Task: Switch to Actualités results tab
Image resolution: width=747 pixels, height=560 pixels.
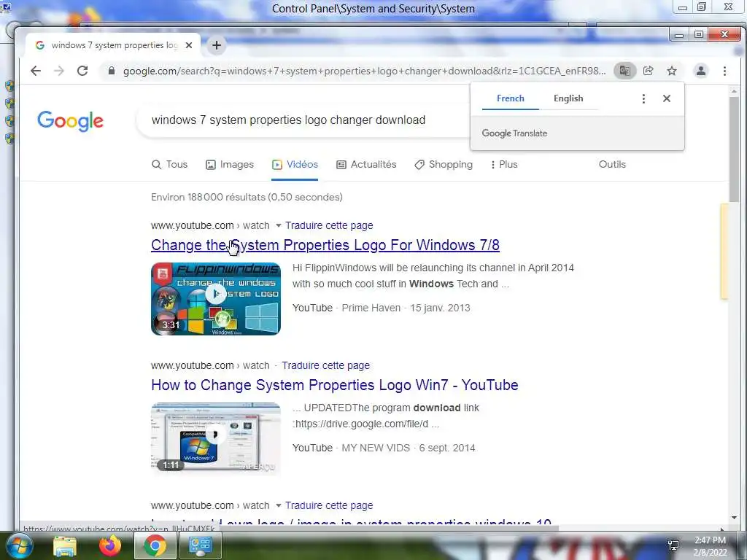Action: click(366, 164)
